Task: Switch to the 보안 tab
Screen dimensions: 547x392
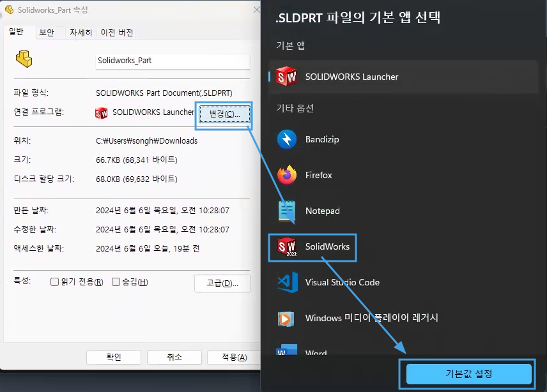Action: coord(47,33)
